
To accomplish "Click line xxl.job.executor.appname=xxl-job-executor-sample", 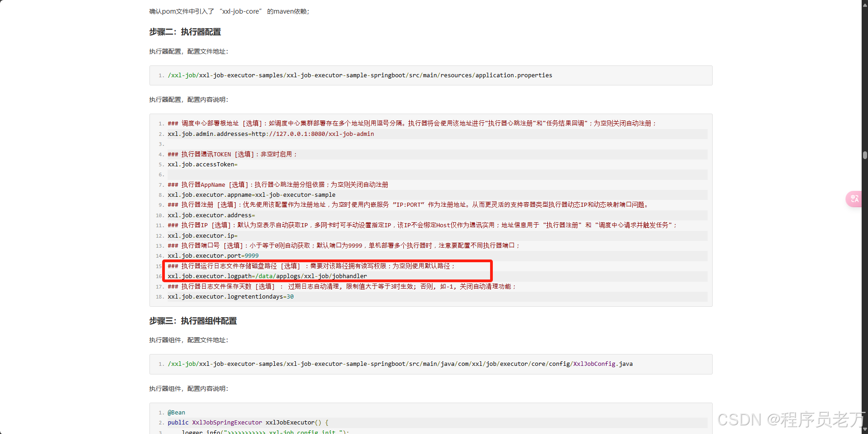I will 252,195.
